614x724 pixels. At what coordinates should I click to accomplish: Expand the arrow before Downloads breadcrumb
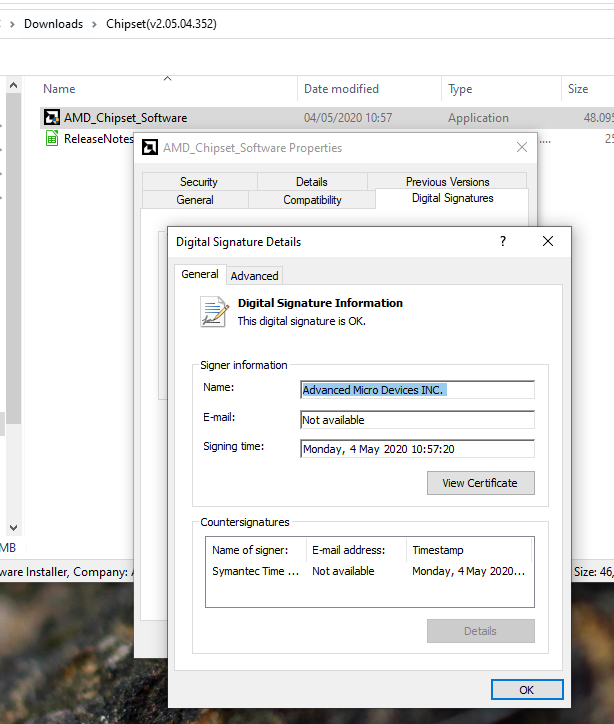tap(12, 24)
